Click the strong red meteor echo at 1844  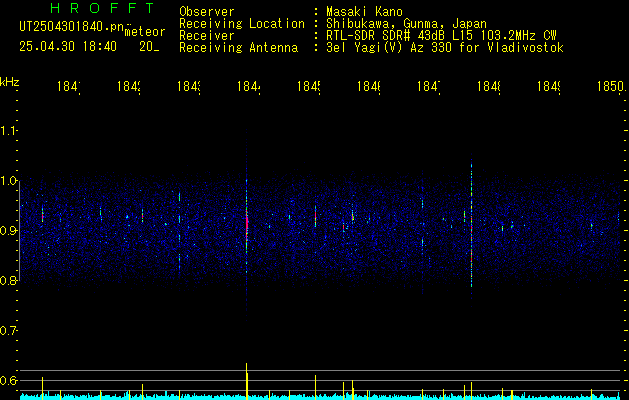[247, 225]
